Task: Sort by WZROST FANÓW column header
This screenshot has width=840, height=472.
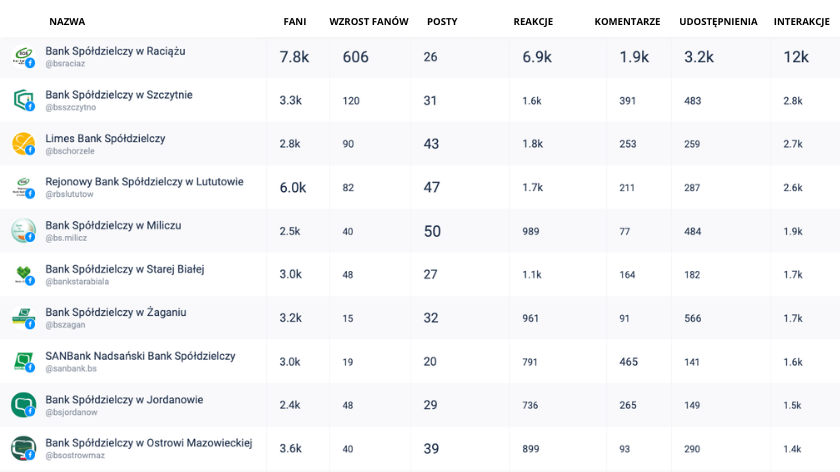Action: 369,21
